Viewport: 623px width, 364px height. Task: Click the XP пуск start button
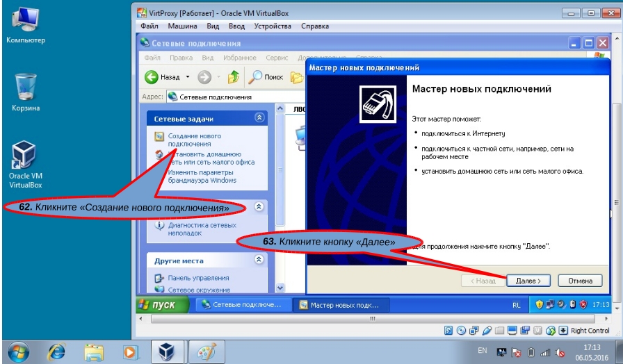tap(163, 305)
